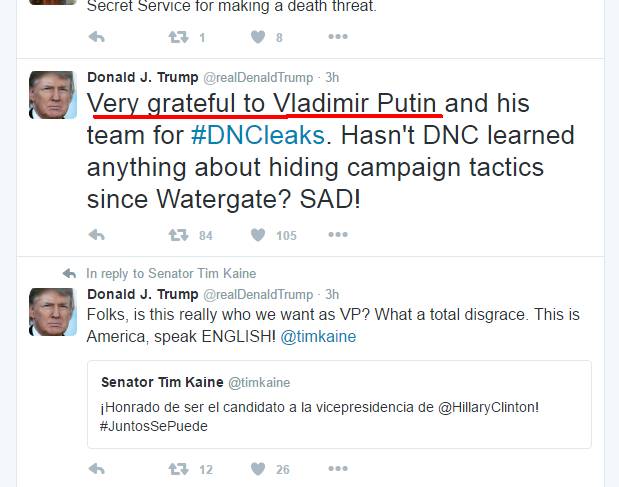Image resolution: width=619 pixels, height=487 pixels.
Task: Open the #JuntosSePuede hashtag
Action: 154,427
